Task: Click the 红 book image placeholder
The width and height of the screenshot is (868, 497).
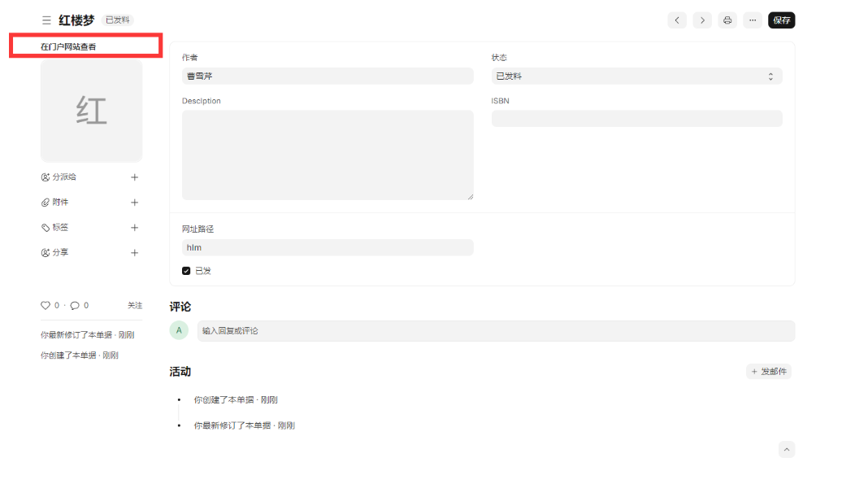Action: pyautogui.click(x=91, y=111)
